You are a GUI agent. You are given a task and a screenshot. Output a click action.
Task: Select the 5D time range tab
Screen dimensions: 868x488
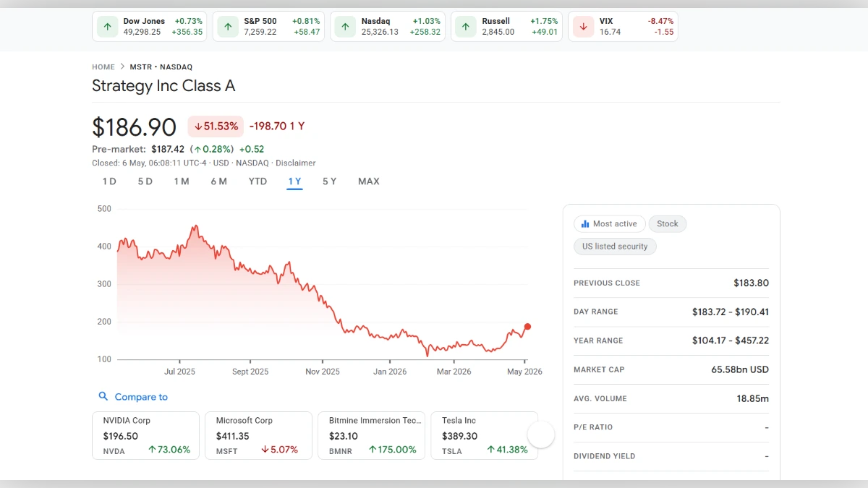145,181
